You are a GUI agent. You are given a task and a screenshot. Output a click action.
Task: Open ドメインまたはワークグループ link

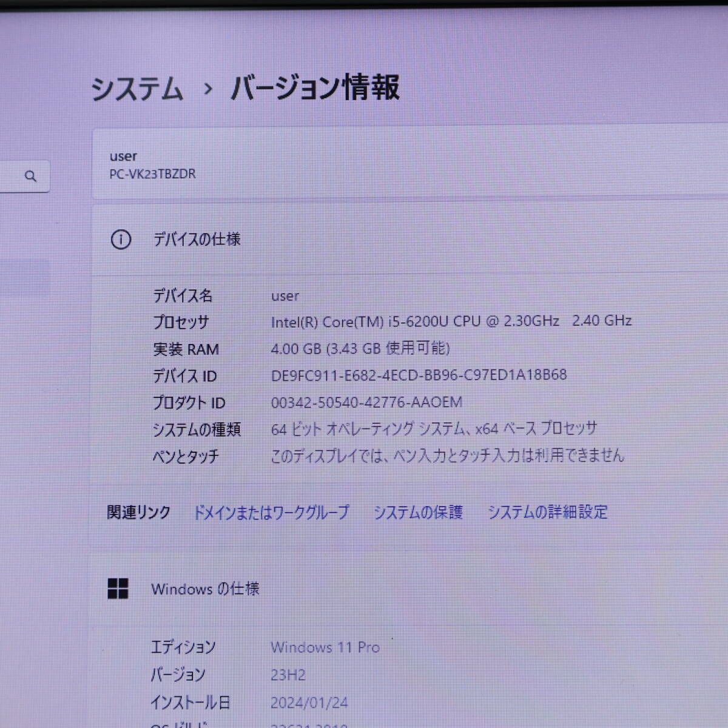tap(271, 513)
